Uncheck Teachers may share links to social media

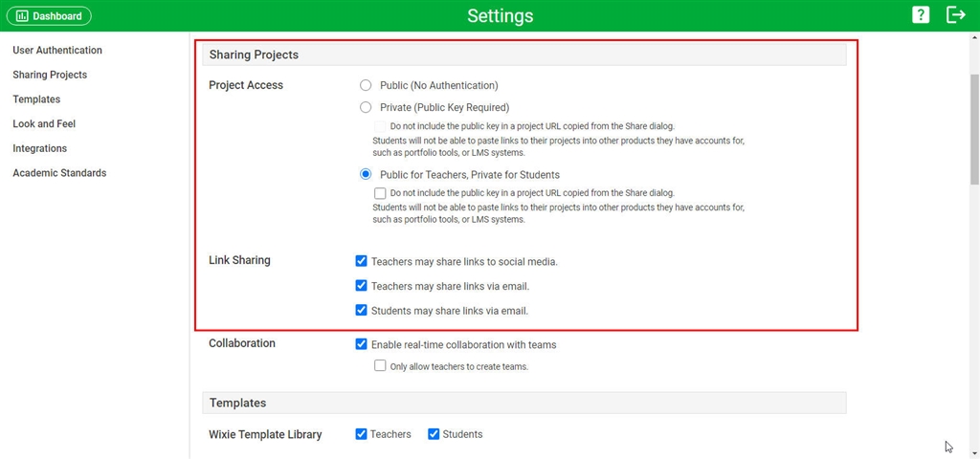pos(361,261)
